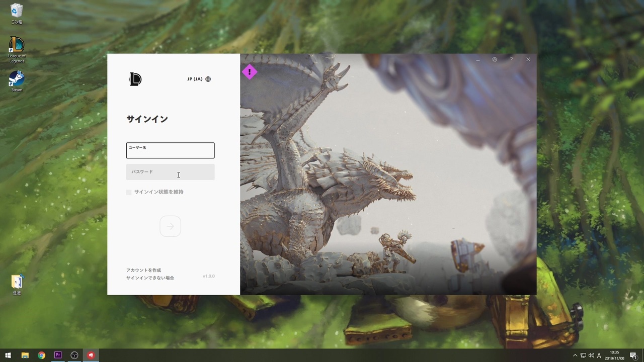The height and width of the screenshot is (362, 644).
Task: Focus the ユーザー名 username field
Action: (170, 150)
